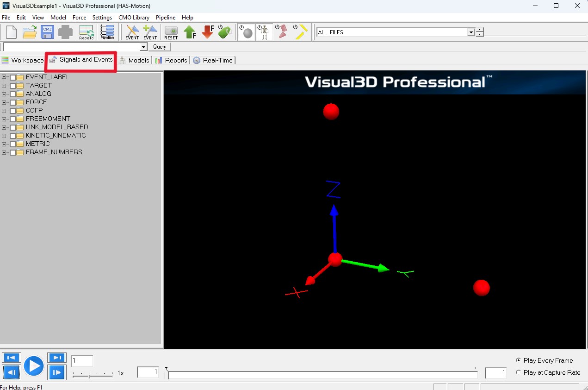Click the ALL_FILES spinner arrows

pyautogui.click(x=480, y=32)
